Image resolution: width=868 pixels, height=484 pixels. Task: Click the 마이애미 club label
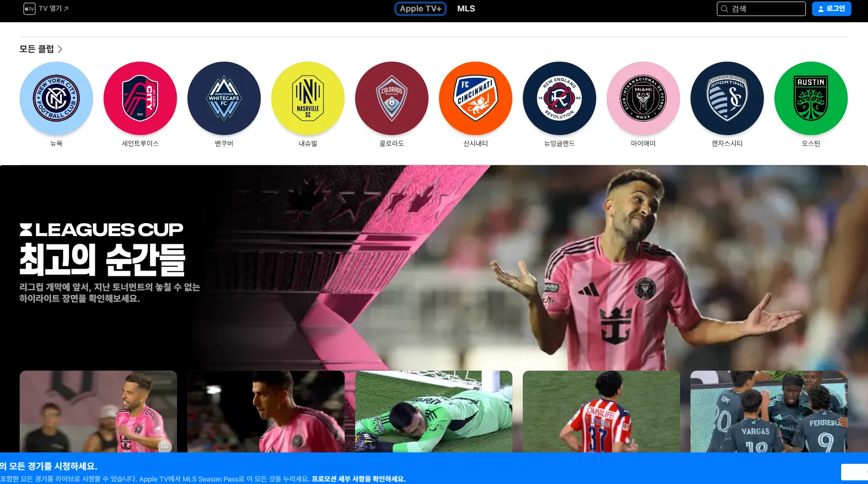pos(643,143)
